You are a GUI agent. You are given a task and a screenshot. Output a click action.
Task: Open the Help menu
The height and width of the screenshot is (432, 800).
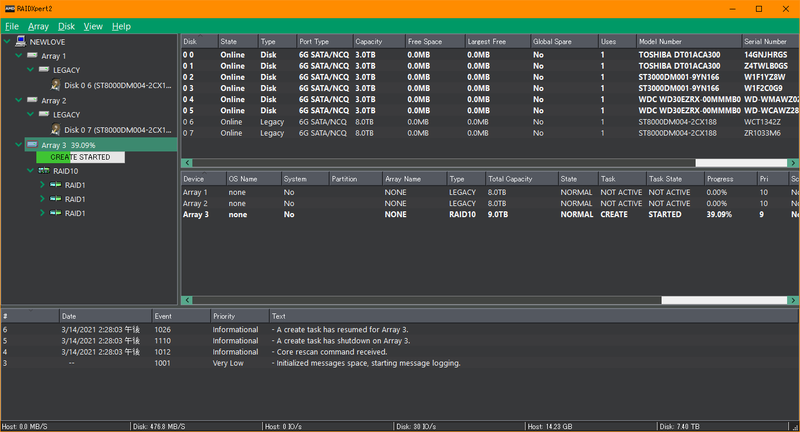[x=121, y=26]
